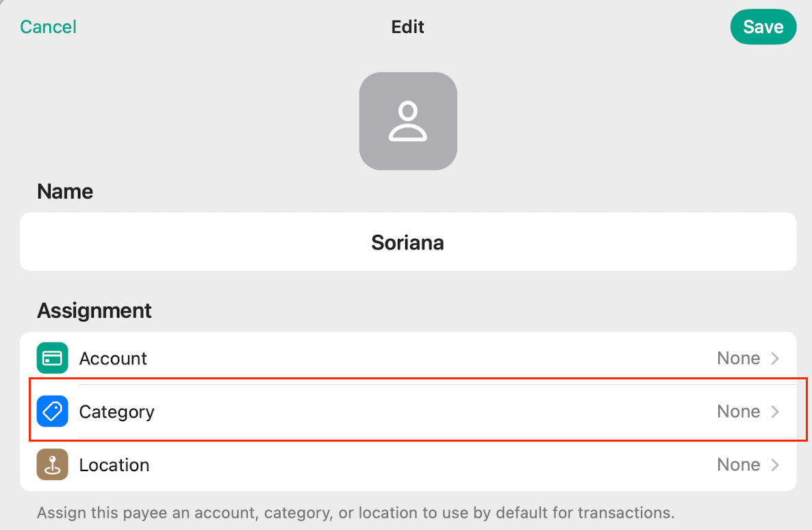Open the Account "None" value selector
The width and height of the screenshot is (812, 530).
pyautogui.click(x=738, y=358)
